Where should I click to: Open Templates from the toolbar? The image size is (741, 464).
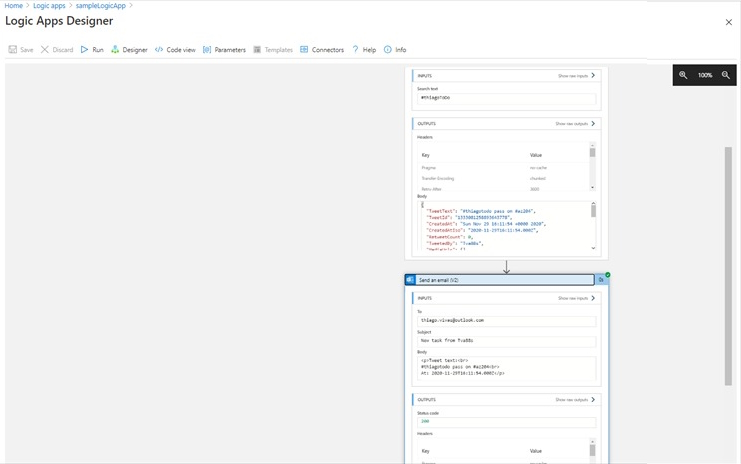[273, 50]
